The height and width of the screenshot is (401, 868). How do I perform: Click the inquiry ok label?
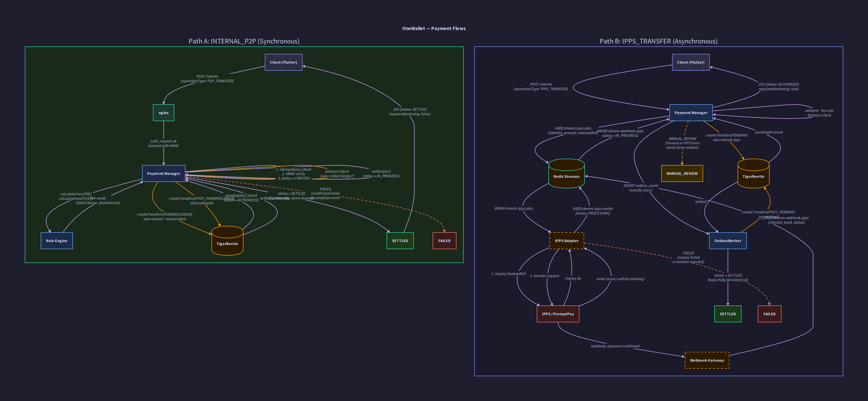pyautogui.click(x=573, y=278)
